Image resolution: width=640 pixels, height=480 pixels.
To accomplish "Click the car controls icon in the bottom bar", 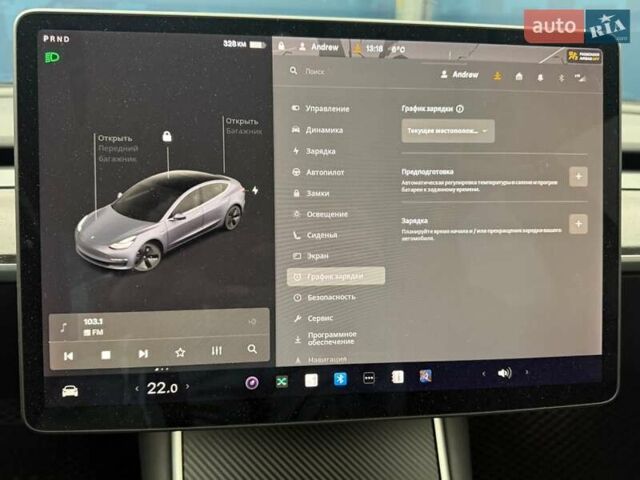I will pos(70,390).
